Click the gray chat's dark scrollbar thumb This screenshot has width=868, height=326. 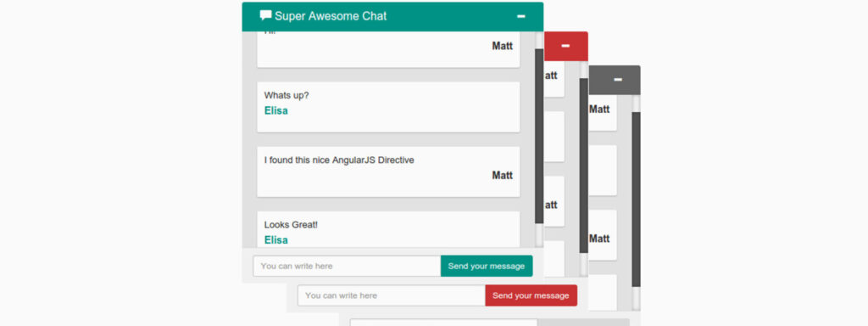point(636,200)
